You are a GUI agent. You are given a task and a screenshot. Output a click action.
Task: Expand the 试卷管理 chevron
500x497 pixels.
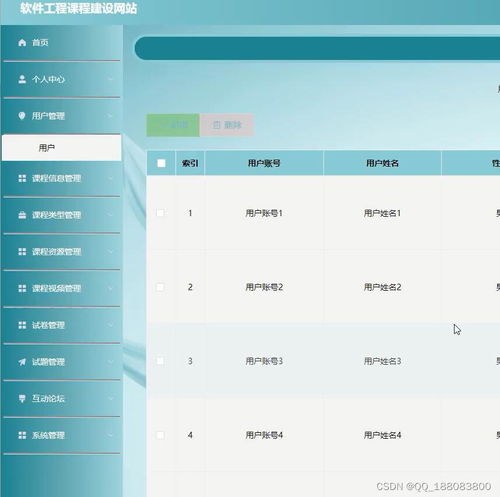click(x=110, y=325)
